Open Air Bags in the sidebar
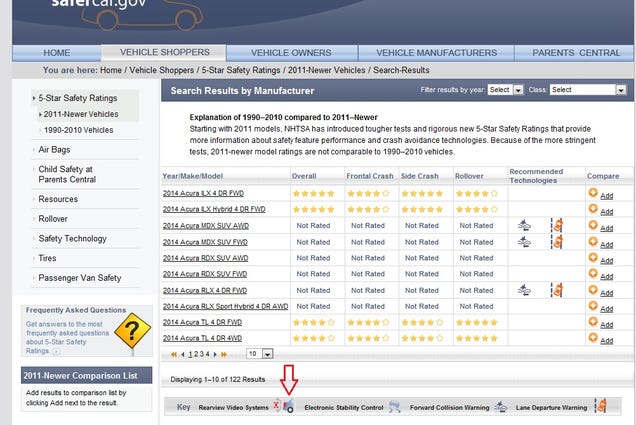Screen dimensions: 636x425 tap(54, 150)
